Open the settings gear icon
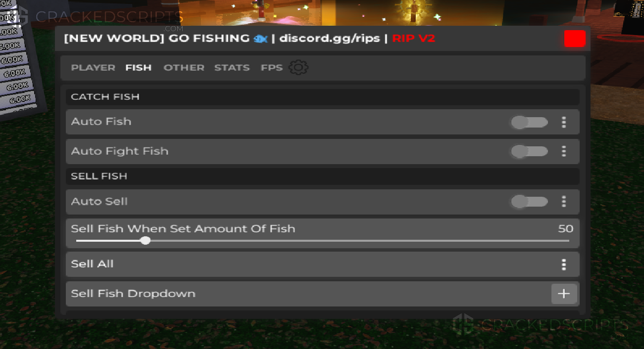 pos(298,68)
